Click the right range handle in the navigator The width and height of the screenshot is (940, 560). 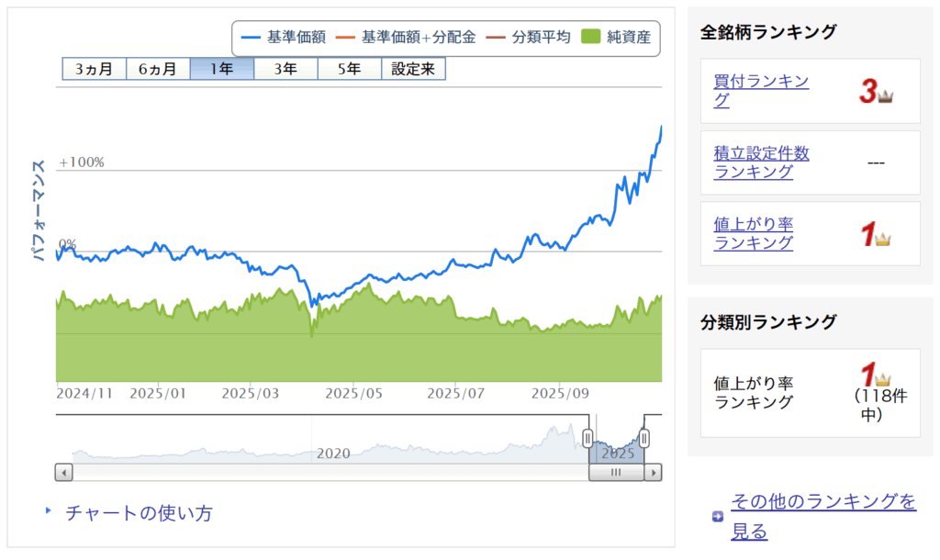[644, 438]
